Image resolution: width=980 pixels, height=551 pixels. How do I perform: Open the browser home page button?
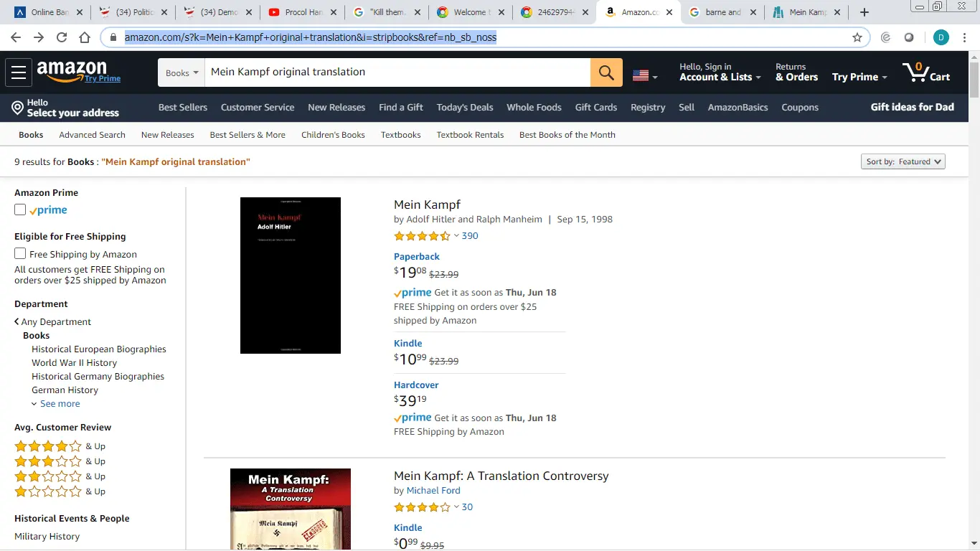pos(85,37)
